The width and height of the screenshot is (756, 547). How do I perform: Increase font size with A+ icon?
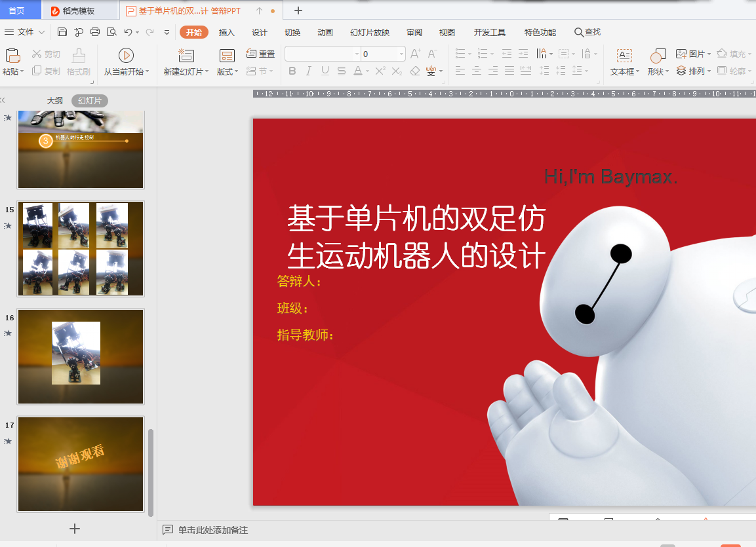[416, 54]
